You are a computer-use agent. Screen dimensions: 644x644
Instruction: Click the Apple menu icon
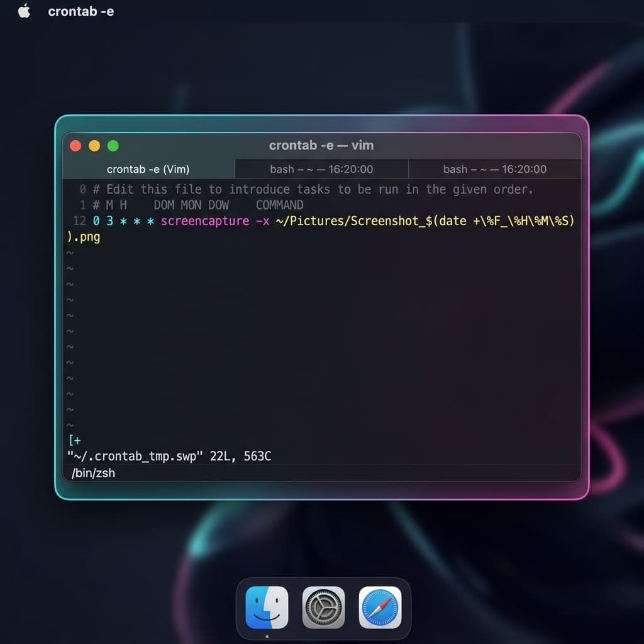coord(23,11)
